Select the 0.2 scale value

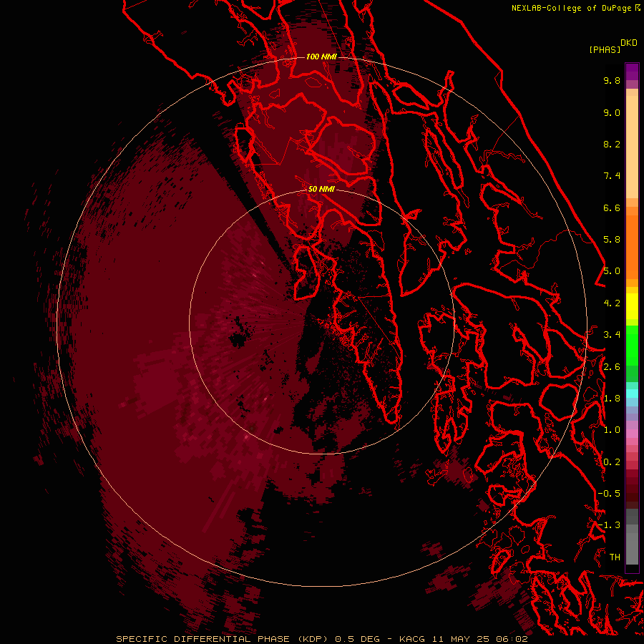[x=612, y=462]
